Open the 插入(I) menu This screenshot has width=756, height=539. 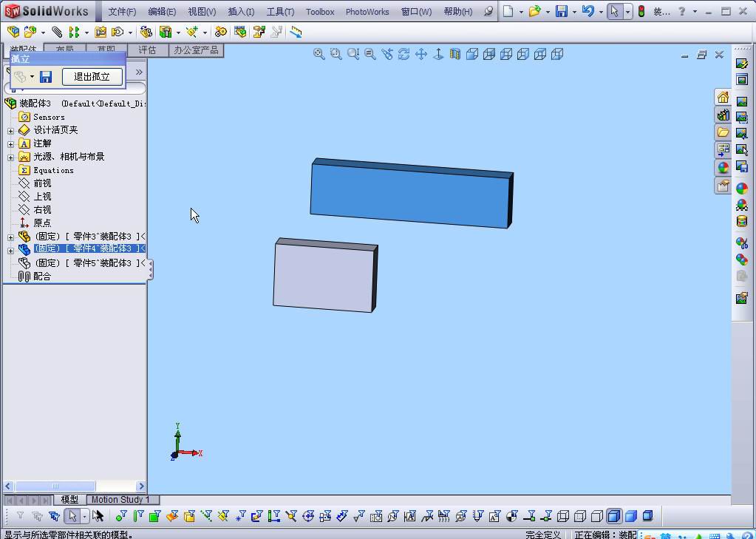(241, 12)
